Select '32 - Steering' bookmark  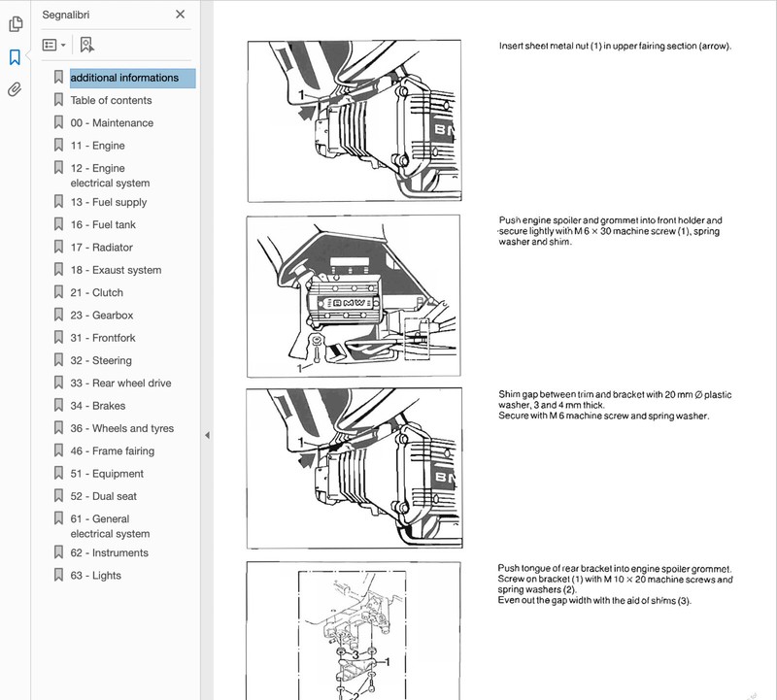[x=101, y=360]
